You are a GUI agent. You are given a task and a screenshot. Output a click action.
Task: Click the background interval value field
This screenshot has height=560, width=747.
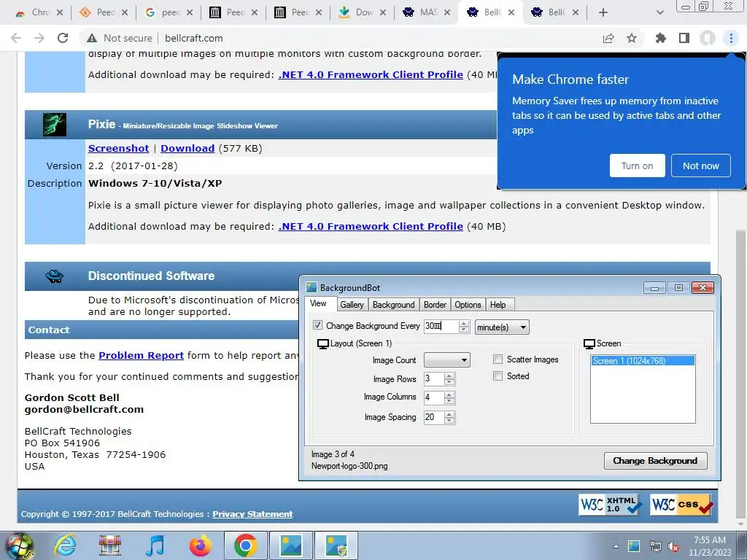click(x=441, y=326)
